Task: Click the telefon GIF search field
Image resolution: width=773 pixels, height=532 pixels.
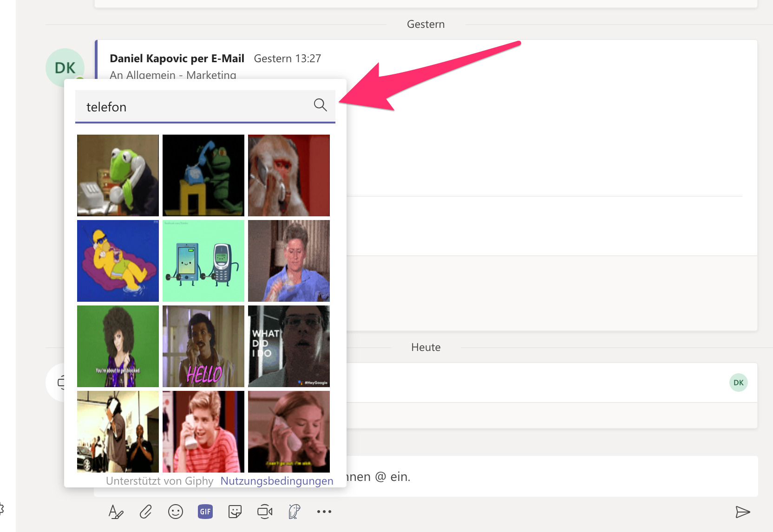Action: (205, 107)
